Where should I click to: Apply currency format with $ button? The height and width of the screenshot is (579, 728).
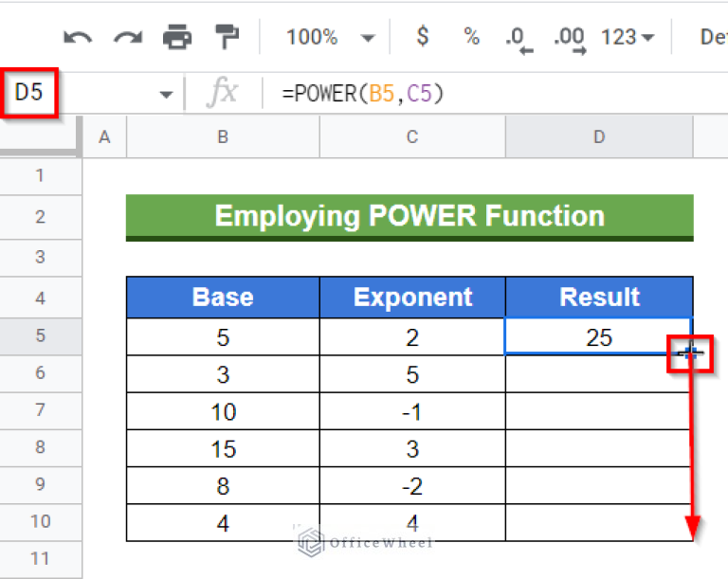tap(423, 36)
